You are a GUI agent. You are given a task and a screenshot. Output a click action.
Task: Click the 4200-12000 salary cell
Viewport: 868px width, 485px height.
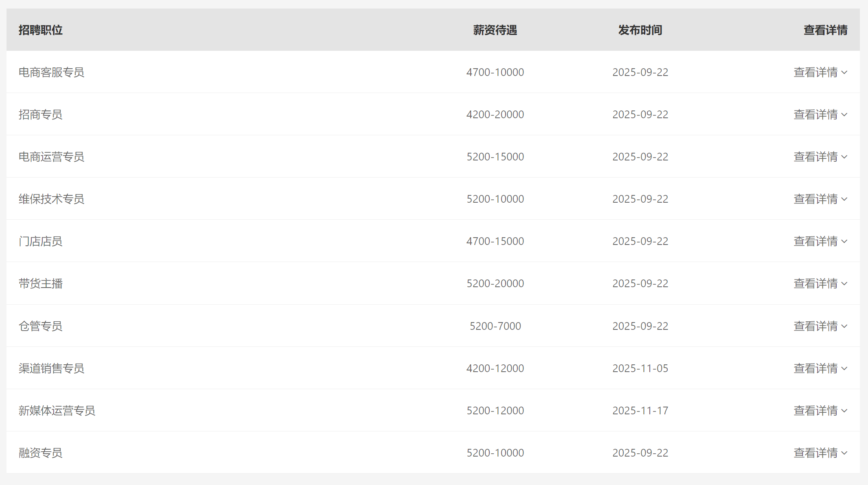(x=495, y=368)
